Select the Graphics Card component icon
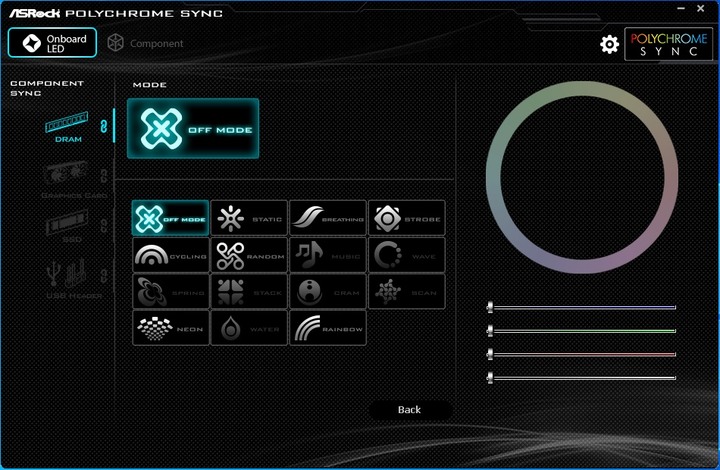The width and height of the screenshot is (720, 470). (66, 174)
